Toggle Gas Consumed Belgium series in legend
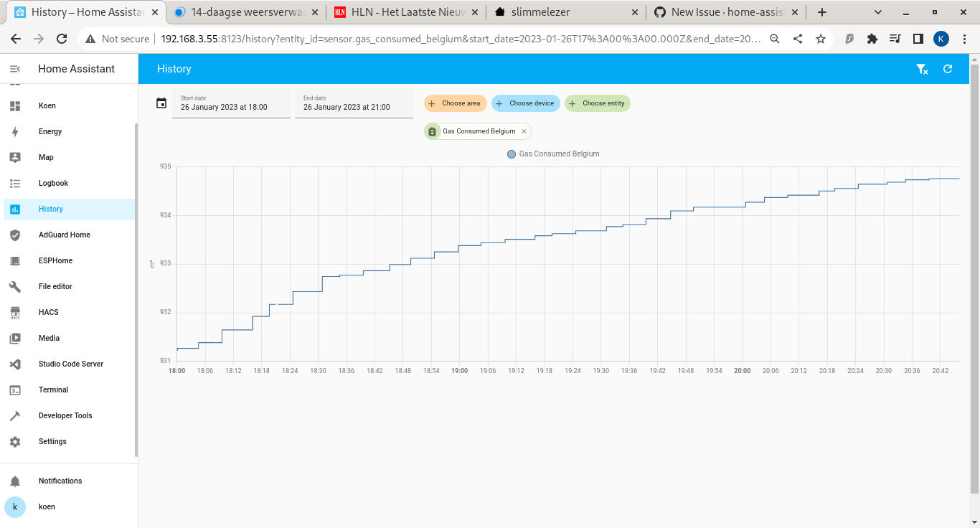 (552, 154)
